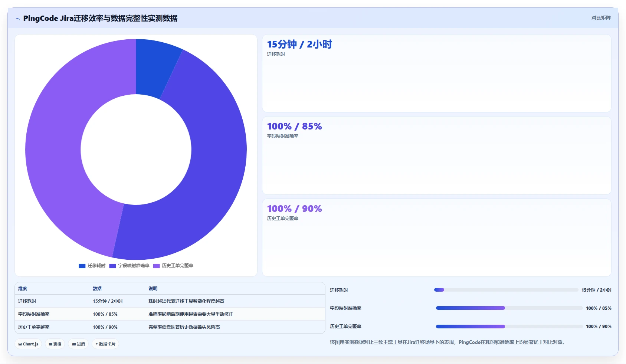Click the 说明 column header

tap(153, 289)
